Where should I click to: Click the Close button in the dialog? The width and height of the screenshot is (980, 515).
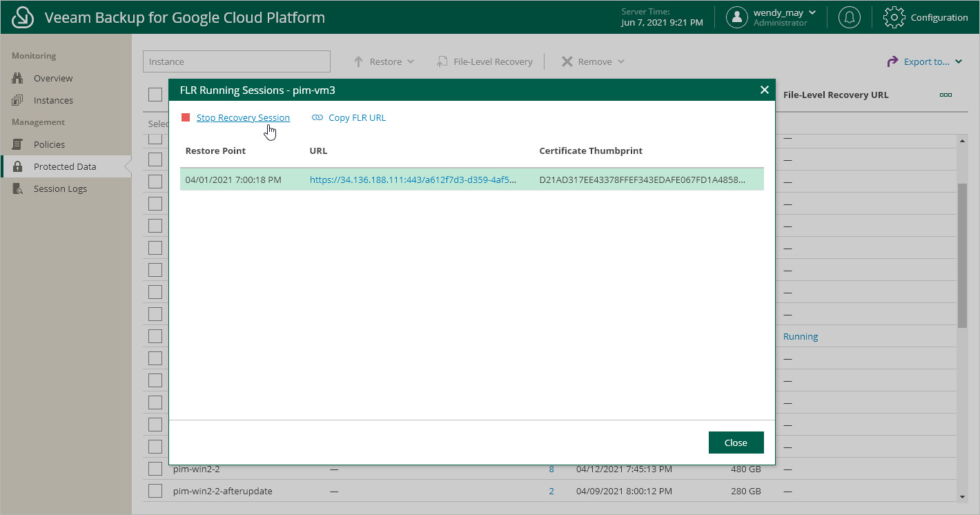pos(736,443)
